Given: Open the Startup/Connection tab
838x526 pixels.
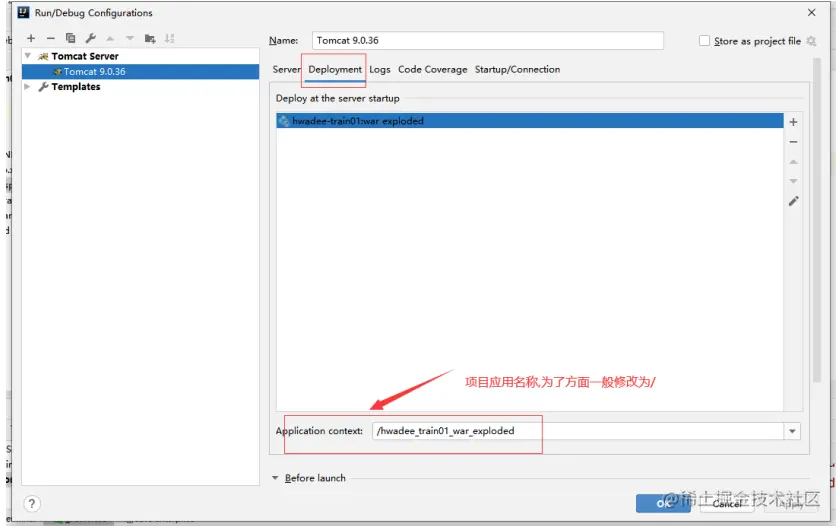Looking at the screenshot, I should [517, 69].
